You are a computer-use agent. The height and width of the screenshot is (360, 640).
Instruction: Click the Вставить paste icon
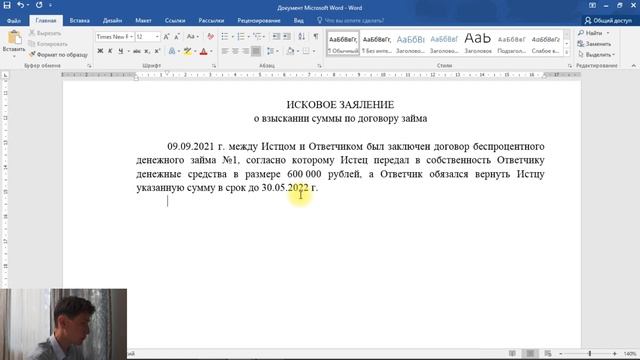pyautogui.click(x=14, y=38)
